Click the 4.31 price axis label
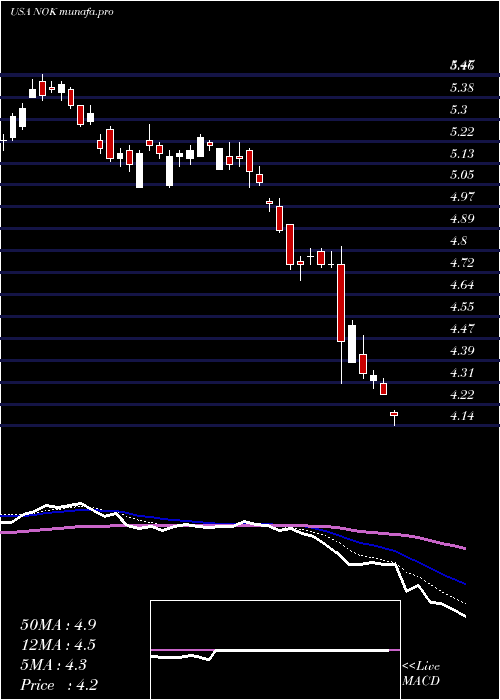 click(x=462, y=372)
